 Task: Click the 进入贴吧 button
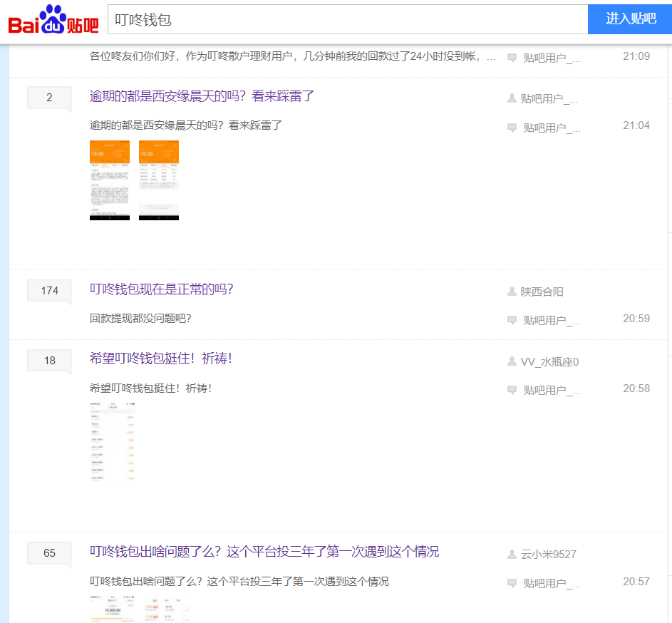[x=630, y=19]
